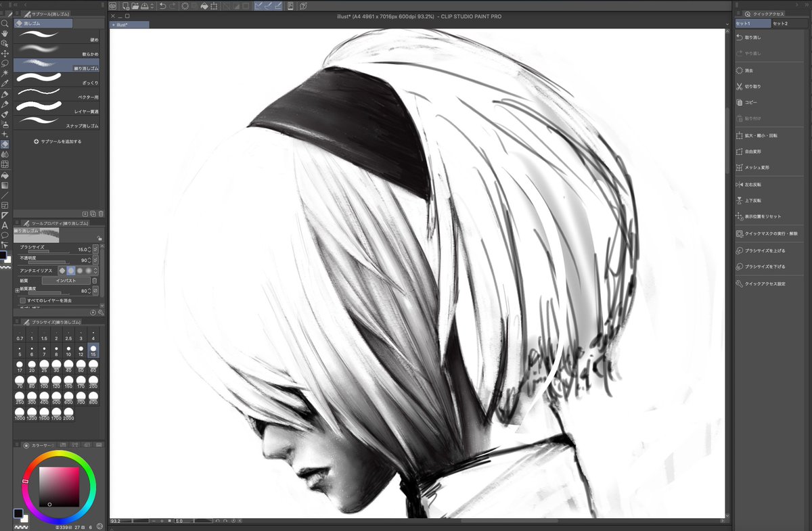Switch to the セット1 tab
The image size is (812, 531).
point(752,24)
